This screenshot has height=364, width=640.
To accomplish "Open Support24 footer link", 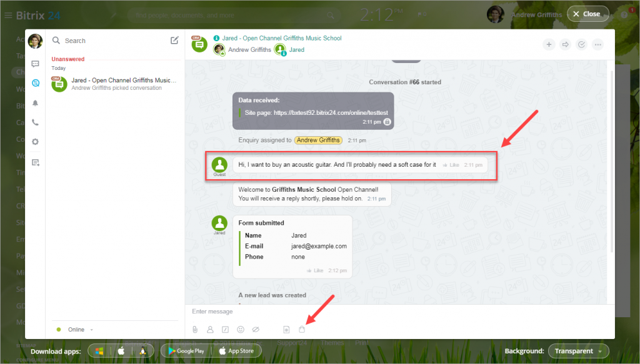I will [x=292, y=343].
